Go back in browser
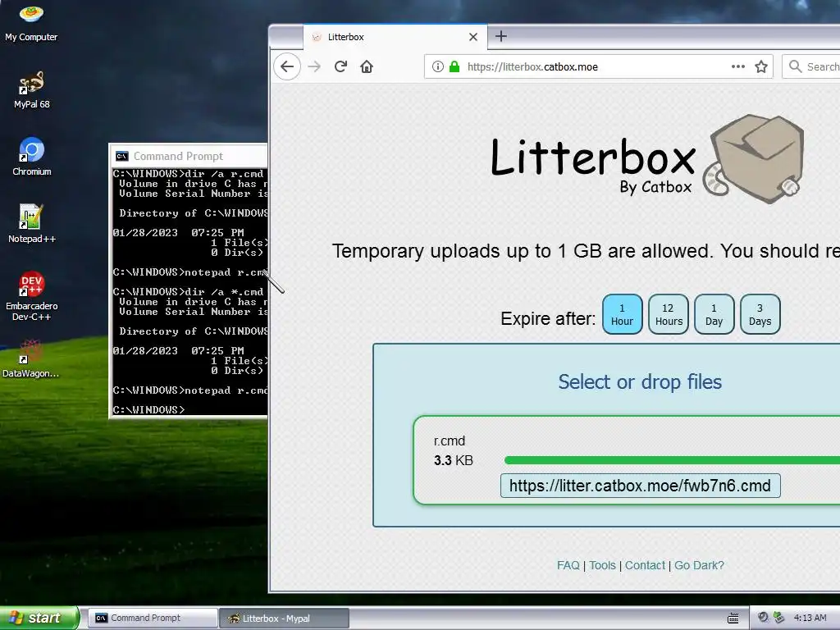Screen dimensions: 840x630 pos(287,66)
